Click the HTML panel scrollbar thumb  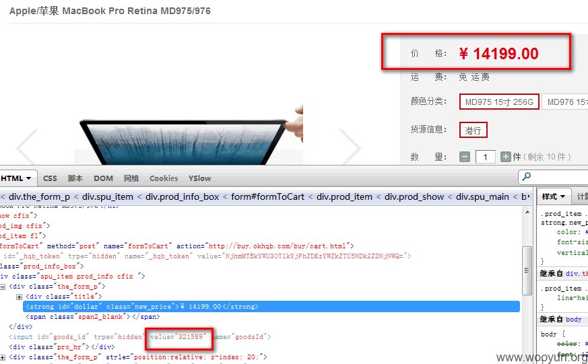point(527,270)
